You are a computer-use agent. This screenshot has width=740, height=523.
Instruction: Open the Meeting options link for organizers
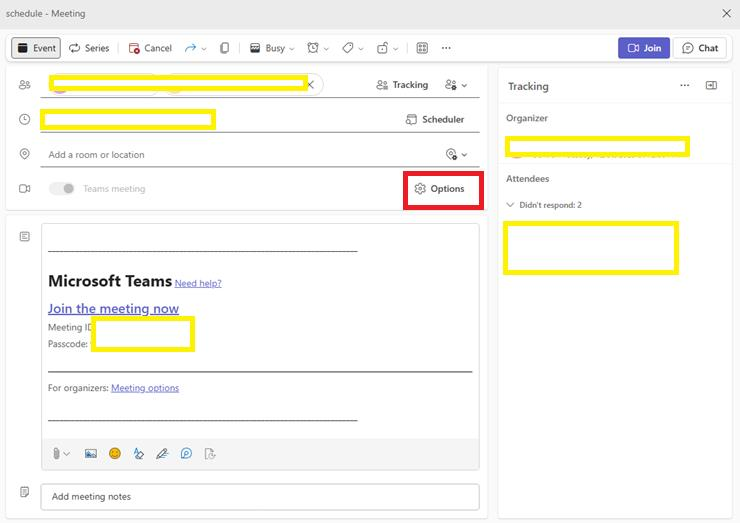(x=145, y=388)
